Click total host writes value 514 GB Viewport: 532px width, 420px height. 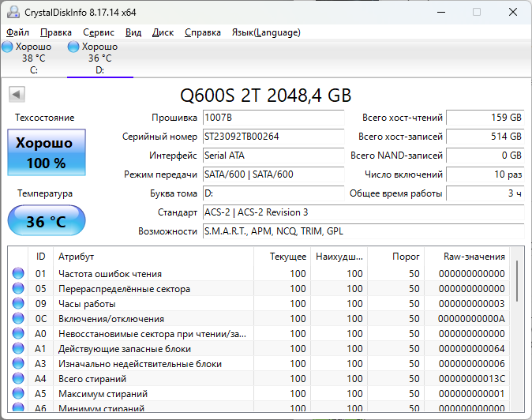[485, 137]
